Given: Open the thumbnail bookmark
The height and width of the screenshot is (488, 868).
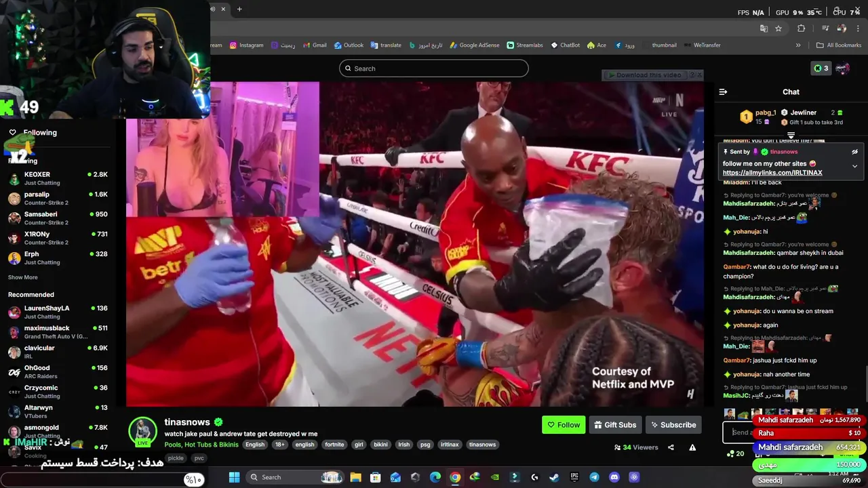Looking at the screenshot, I should click(664, 45).
